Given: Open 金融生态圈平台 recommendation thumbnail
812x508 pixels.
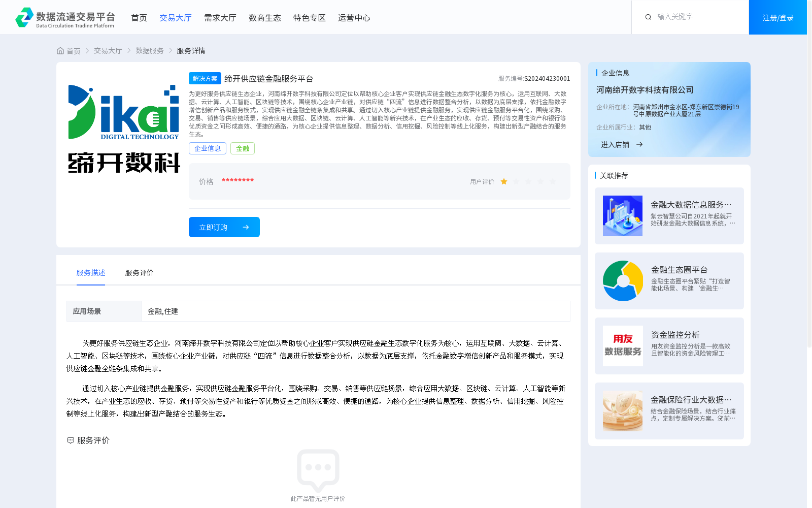Looking at the screenshot, I should point(623,281).
